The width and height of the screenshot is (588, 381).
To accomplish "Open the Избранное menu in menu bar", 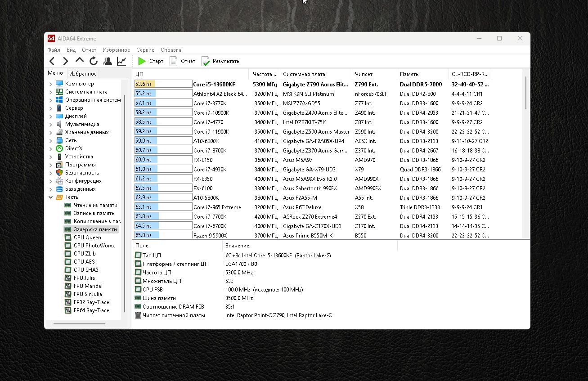I will 116,50.
